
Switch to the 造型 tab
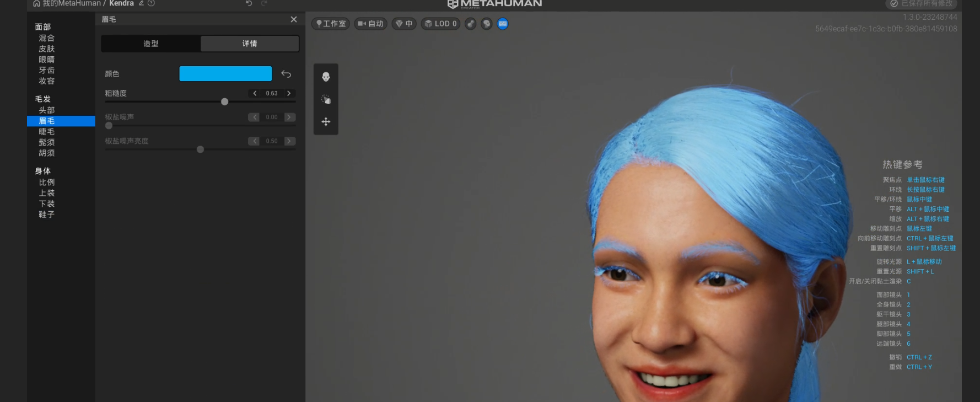tap(151, 44)
